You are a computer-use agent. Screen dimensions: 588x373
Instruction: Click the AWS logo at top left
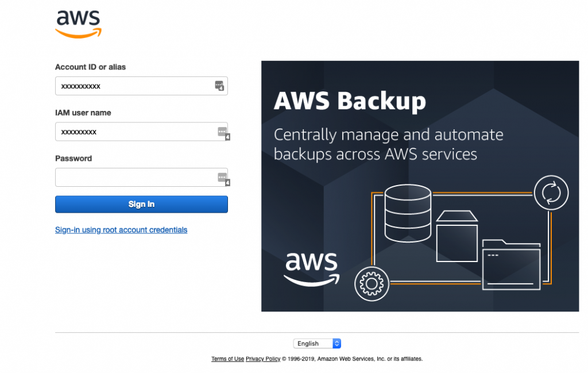(x=78, y=24)
